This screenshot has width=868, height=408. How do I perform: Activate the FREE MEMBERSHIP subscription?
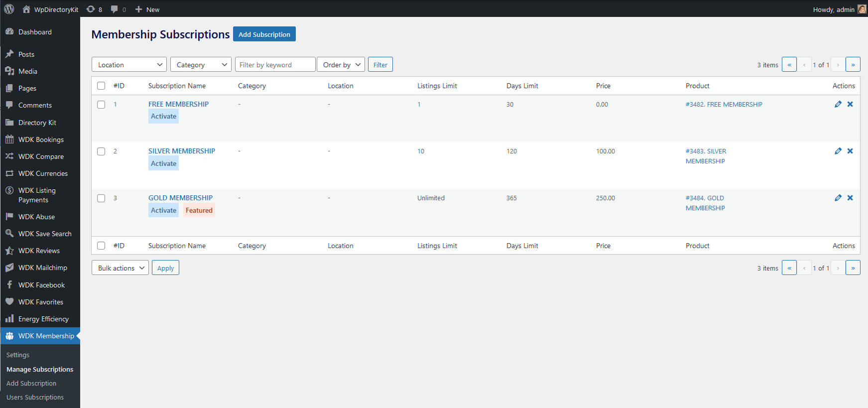point(163,116)
